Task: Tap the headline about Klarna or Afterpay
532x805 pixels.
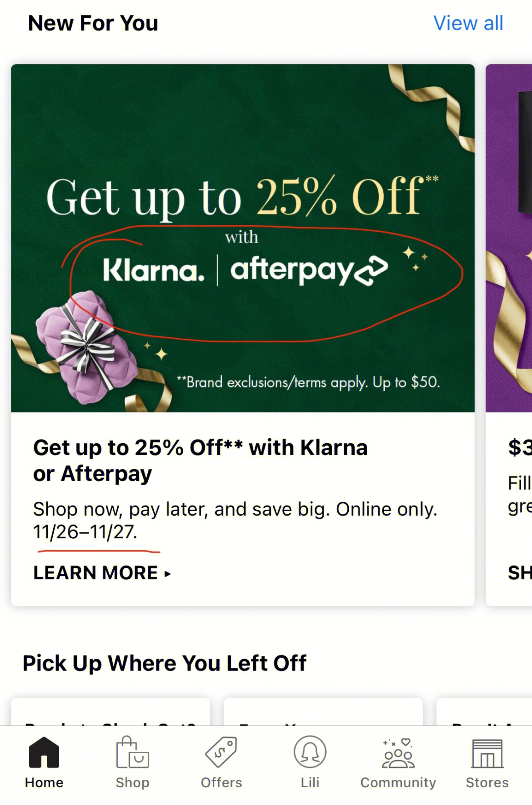Action: click(200, 460)
